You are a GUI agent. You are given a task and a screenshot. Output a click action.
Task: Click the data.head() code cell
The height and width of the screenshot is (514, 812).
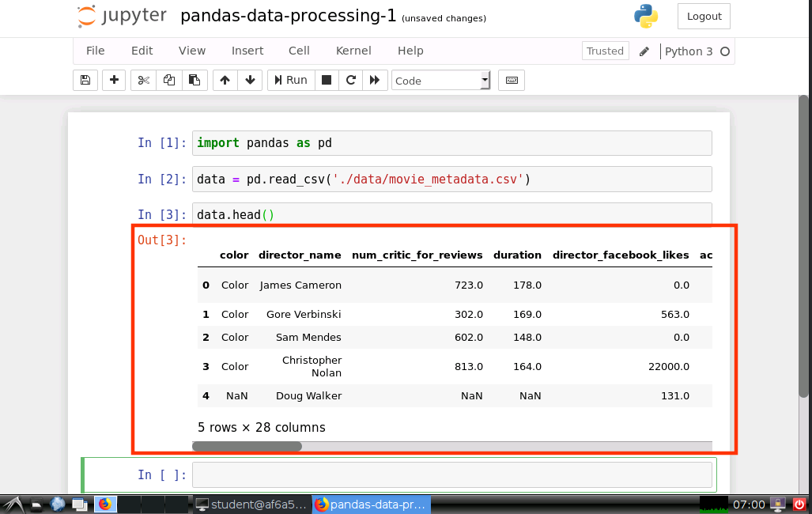[x=452, y=214]
